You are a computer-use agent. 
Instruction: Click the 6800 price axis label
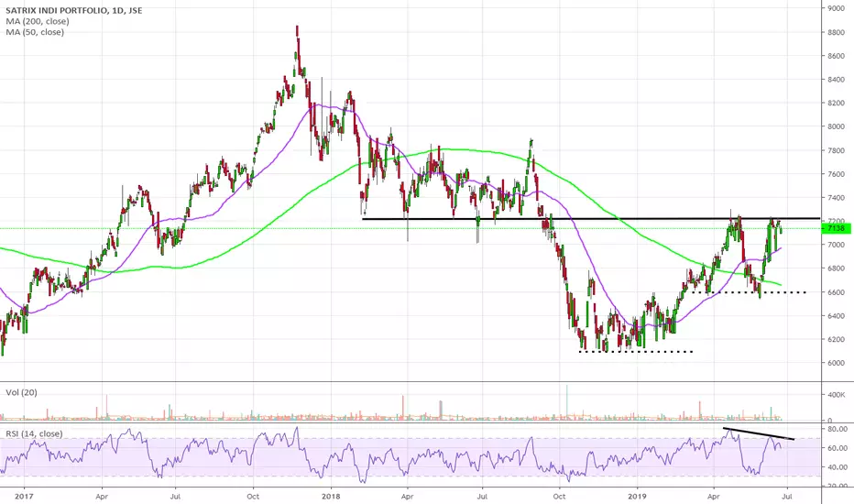click(x=836, y=268)
